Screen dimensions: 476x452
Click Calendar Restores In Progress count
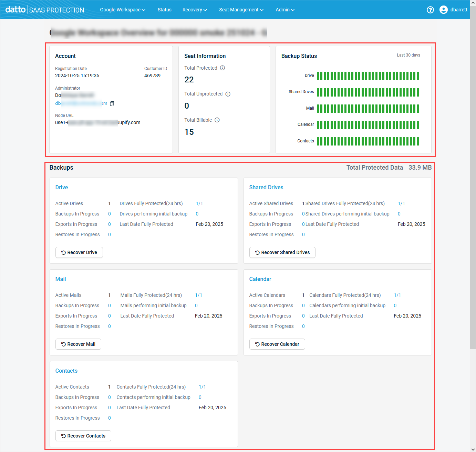[x=303, y=326]
